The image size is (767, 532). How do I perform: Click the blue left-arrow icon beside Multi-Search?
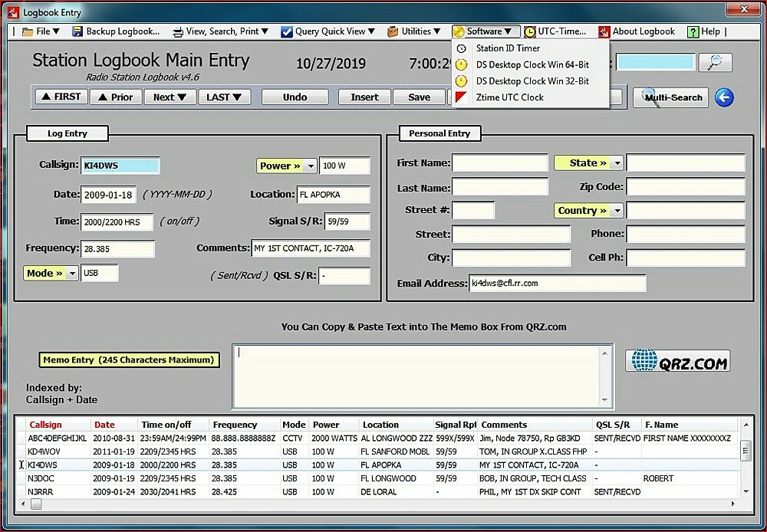tap(724, 97)
